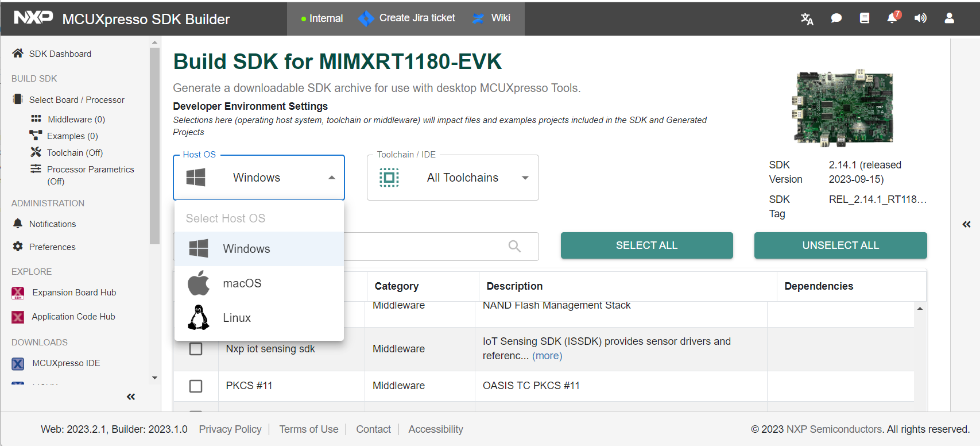Open Processor Parametrics (Off) in sidebar
The image size is (980, 446).
(90, 175)
